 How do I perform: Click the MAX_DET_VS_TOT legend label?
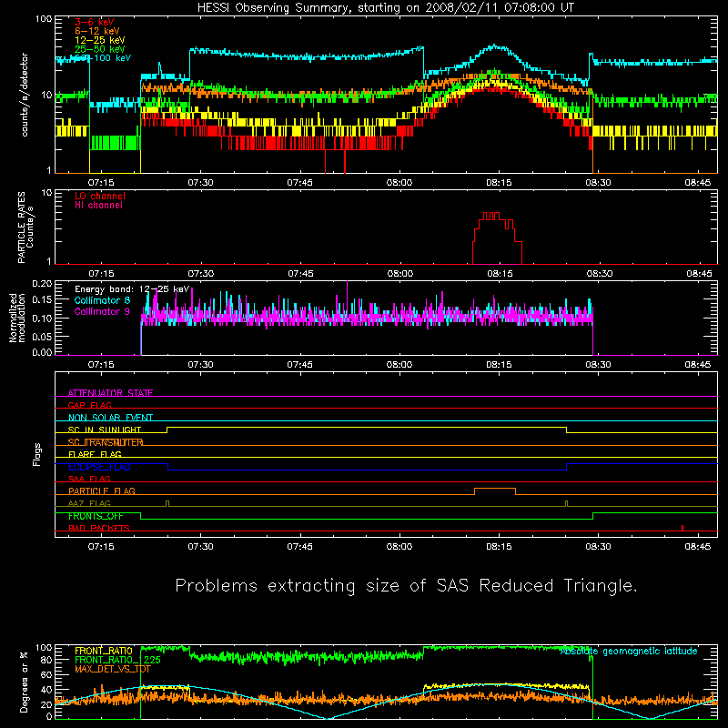[x=112, y=669]
